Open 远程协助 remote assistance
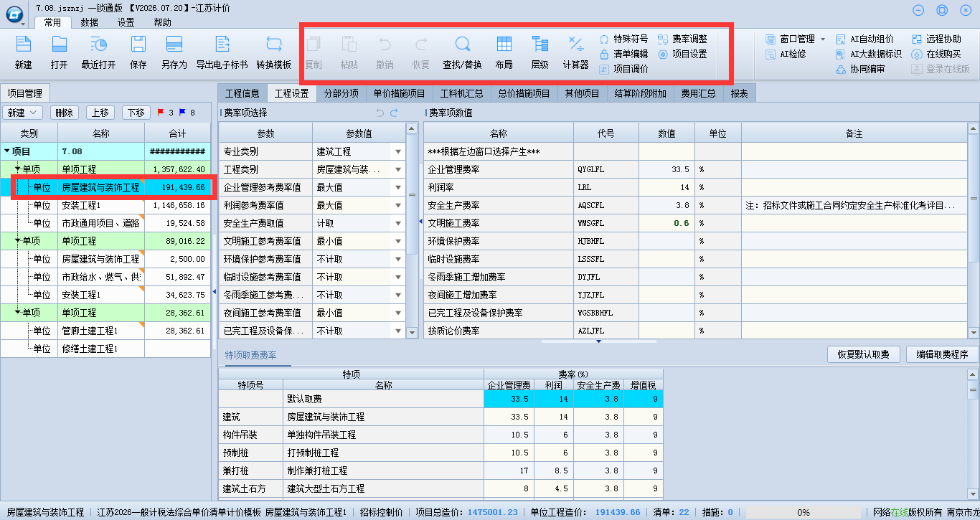Image resolution: width=980 pixels, height=520 pixels. click(x=936, y=39)
